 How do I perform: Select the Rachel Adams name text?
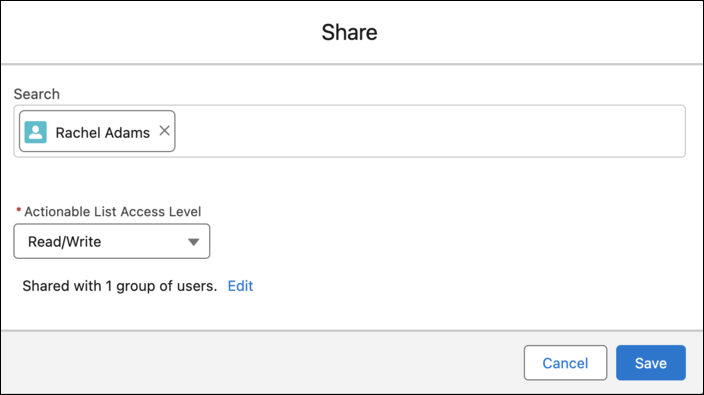point(103,133)
